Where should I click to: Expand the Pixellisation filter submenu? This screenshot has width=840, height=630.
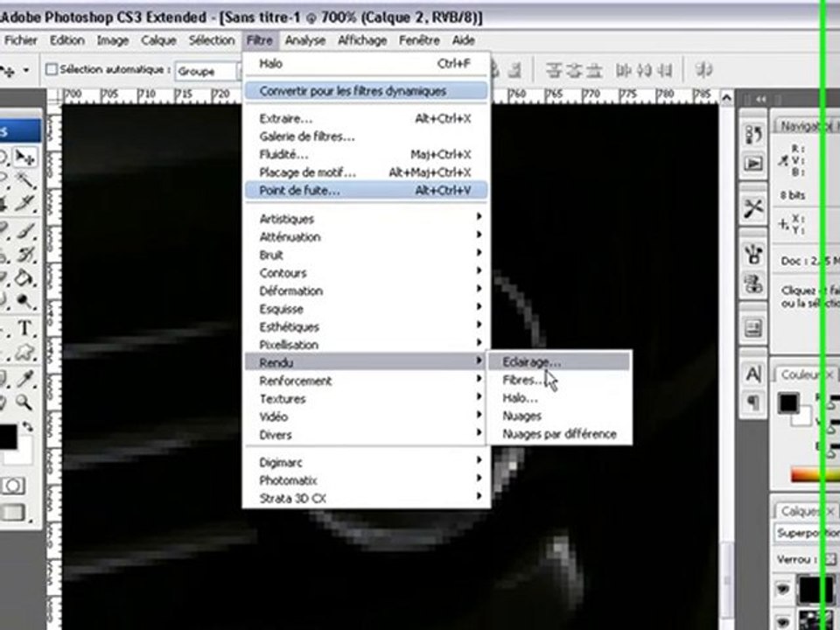(367, 345)
